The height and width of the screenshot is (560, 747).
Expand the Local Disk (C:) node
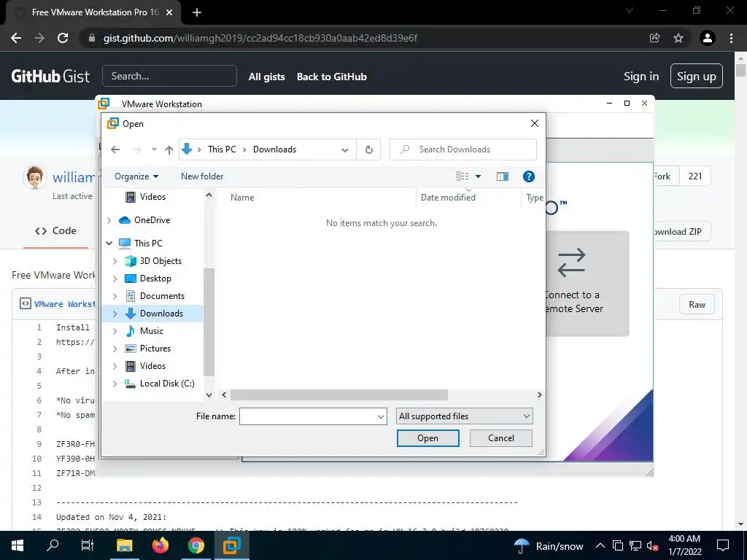pos(115,384)
